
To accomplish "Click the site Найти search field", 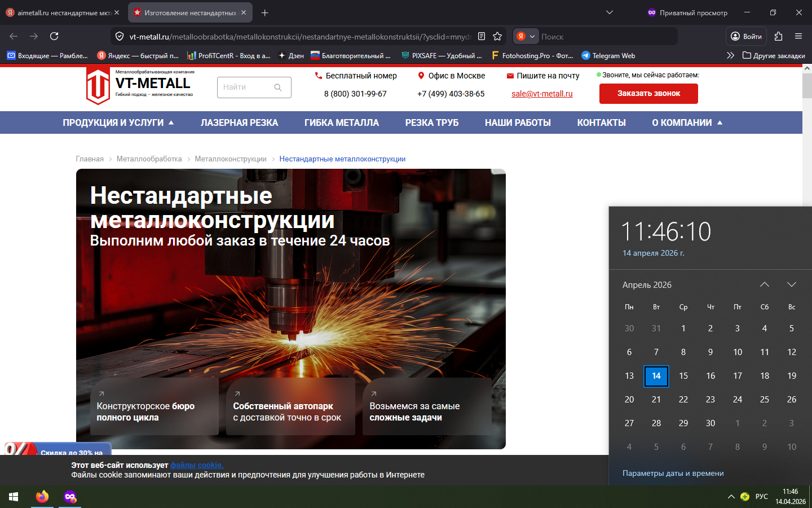I will tap(246, 87).
